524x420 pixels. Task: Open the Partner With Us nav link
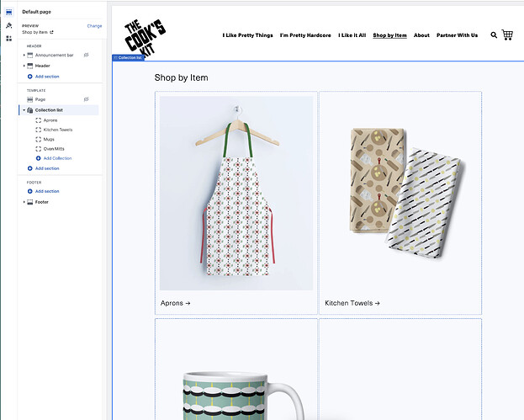457,35
